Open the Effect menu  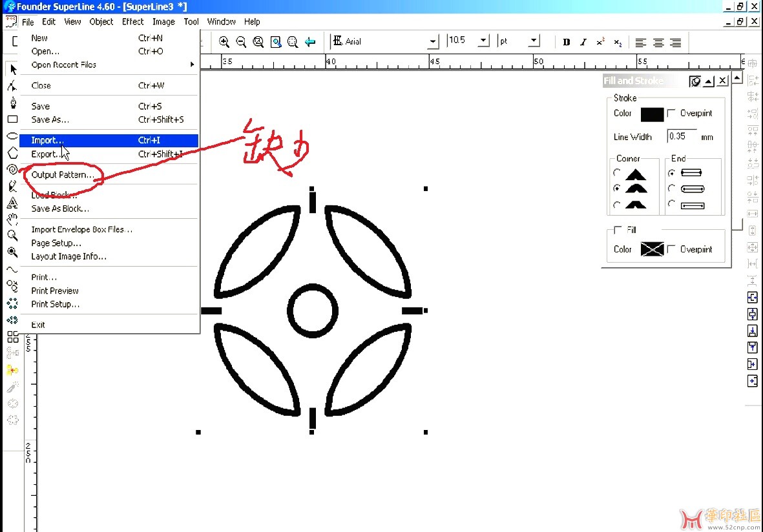(132, 21)
